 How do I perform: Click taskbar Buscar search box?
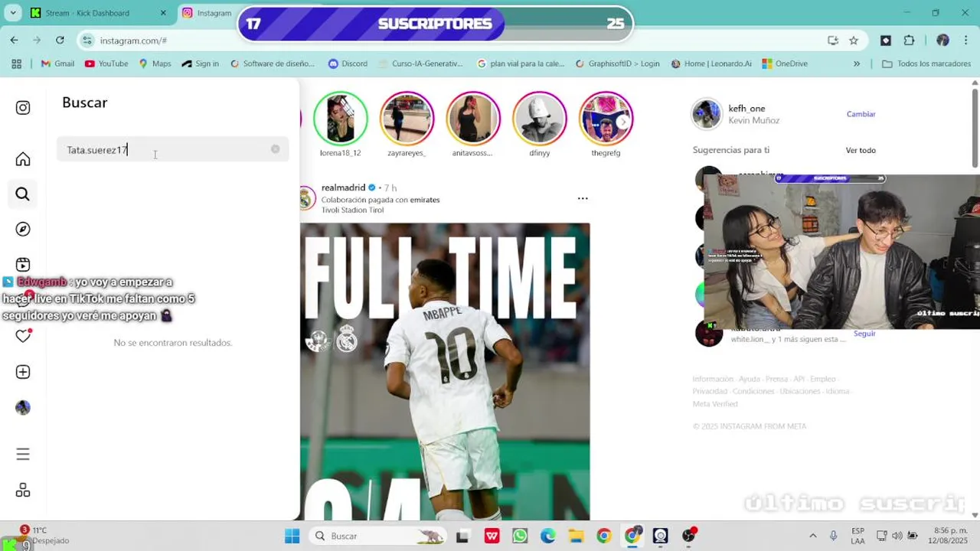378,536
